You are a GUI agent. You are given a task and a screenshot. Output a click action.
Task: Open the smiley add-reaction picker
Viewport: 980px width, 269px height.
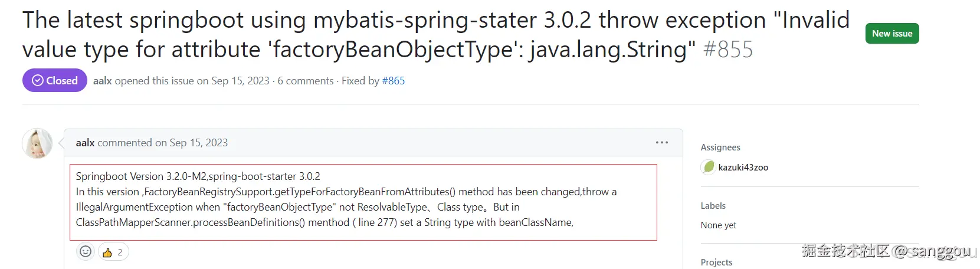pos(86,252)
